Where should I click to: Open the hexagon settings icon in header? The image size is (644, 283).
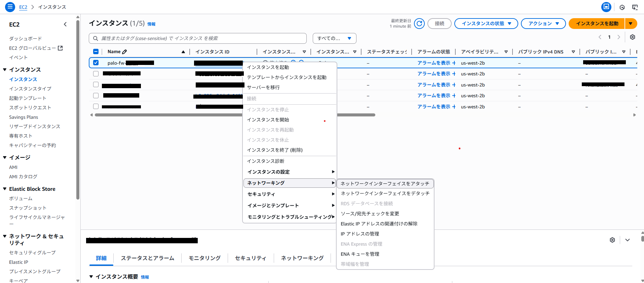(622, 7)
